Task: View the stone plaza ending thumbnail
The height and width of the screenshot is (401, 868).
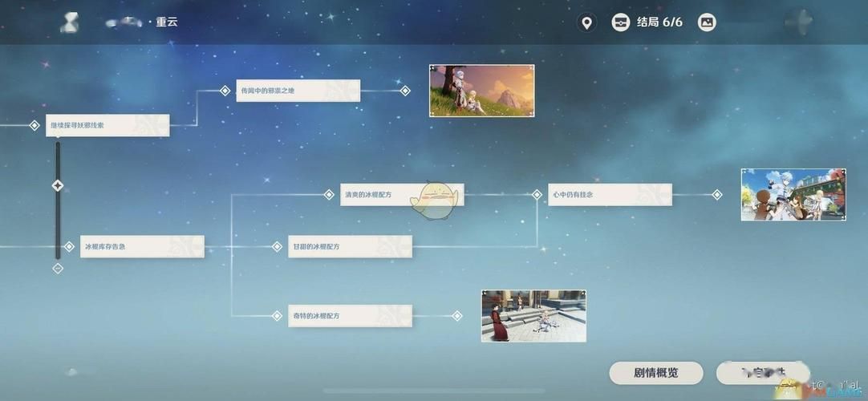Action: tap(533, 316)
